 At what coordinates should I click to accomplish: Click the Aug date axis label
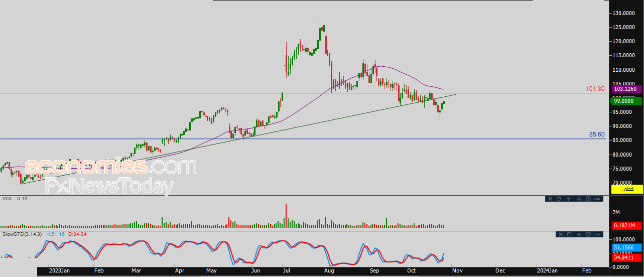click(x=330, y=270)
